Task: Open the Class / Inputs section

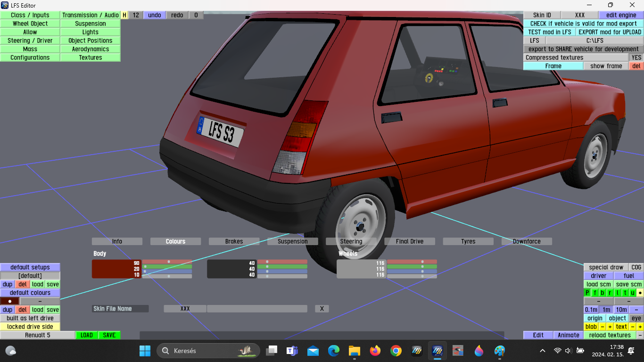Action: [30, 15]
